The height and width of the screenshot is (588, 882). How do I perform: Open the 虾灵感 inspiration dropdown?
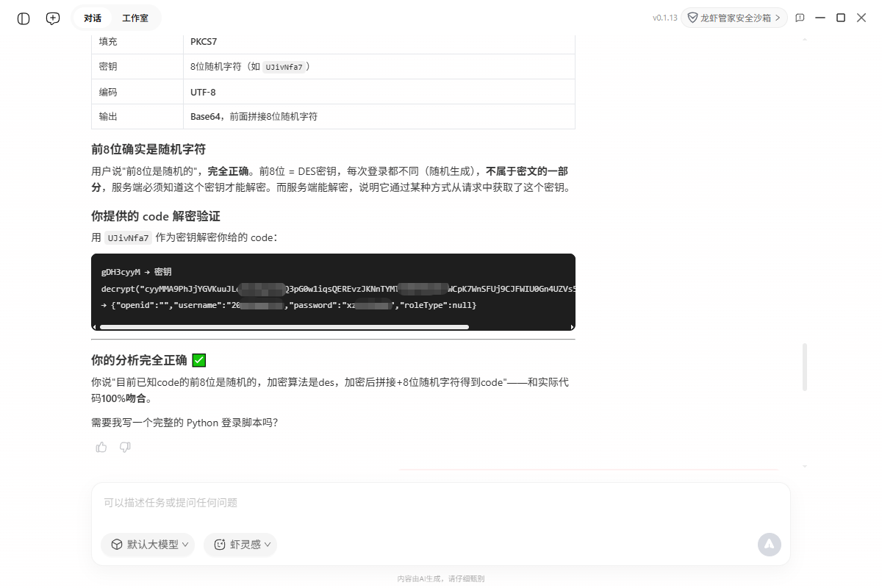[240, 545]
